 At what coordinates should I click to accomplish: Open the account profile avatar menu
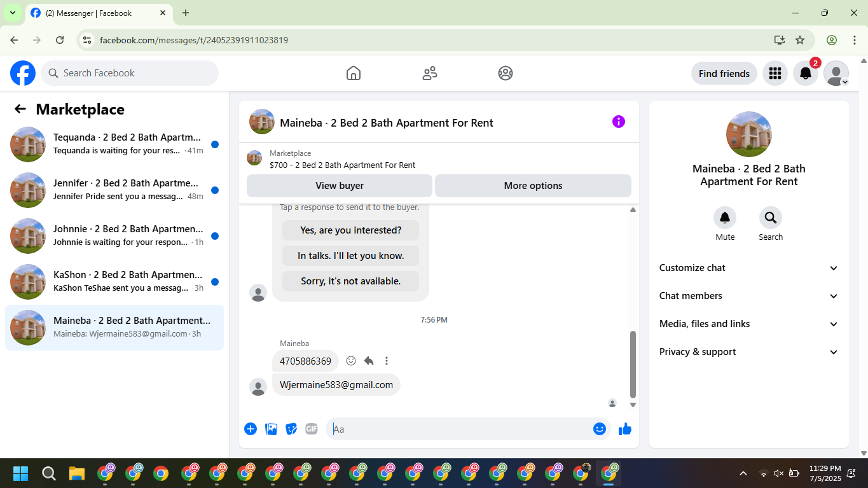pyautogui.click(x=836, y=73)
